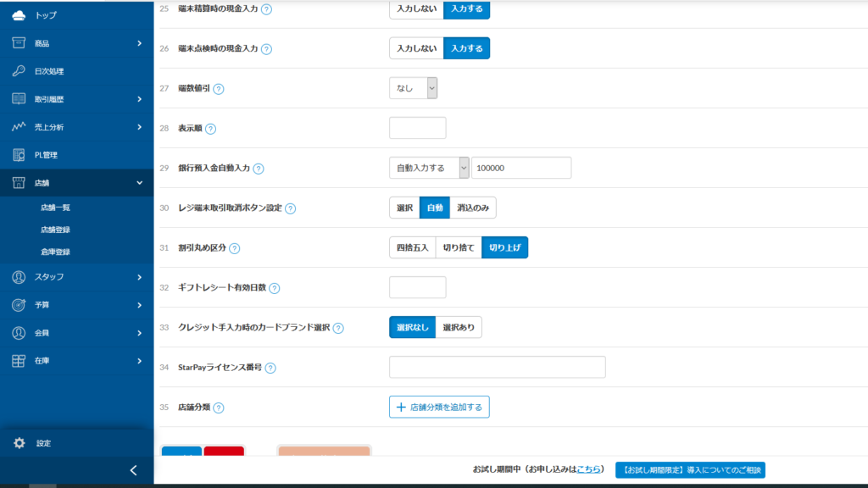The height and width of the screenshot is (488, 868).
Task: Set cancel button setting to 消込のみ
Action: point(473,208)
